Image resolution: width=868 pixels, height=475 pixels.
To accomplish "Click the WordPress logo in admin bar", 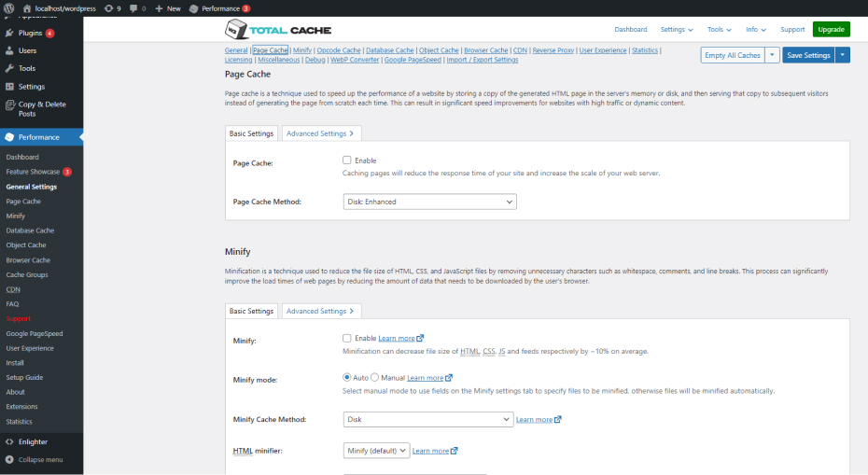I will click(8, 8).
